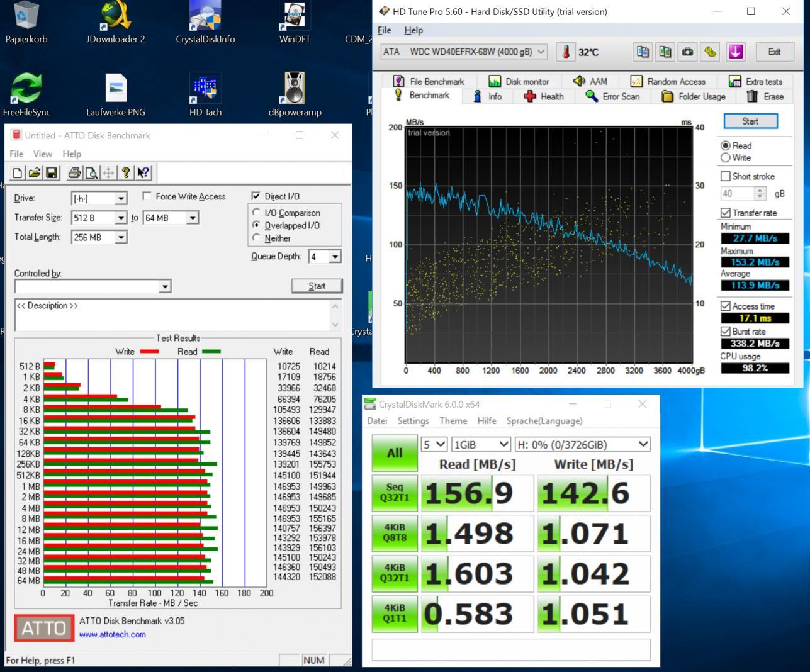
Task: Open the dBpoweramp desktop shortcut
Action: [x=295, y=95]
